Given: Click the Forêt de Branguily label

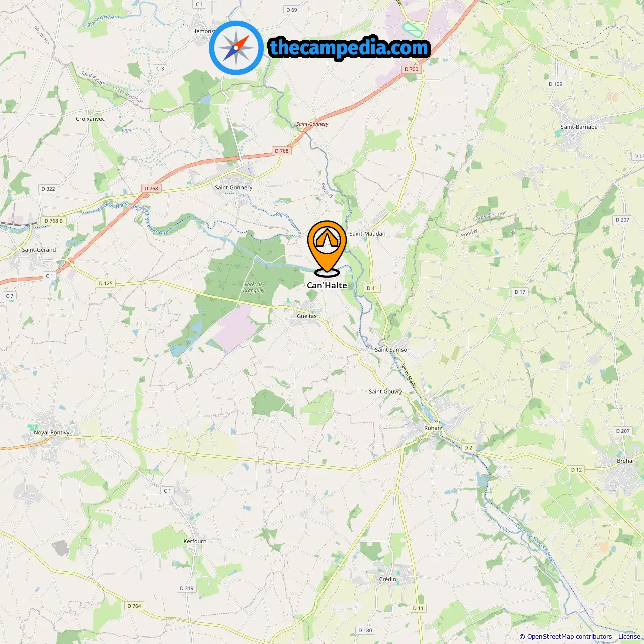Looking at the screenshot, I should 254,287.
